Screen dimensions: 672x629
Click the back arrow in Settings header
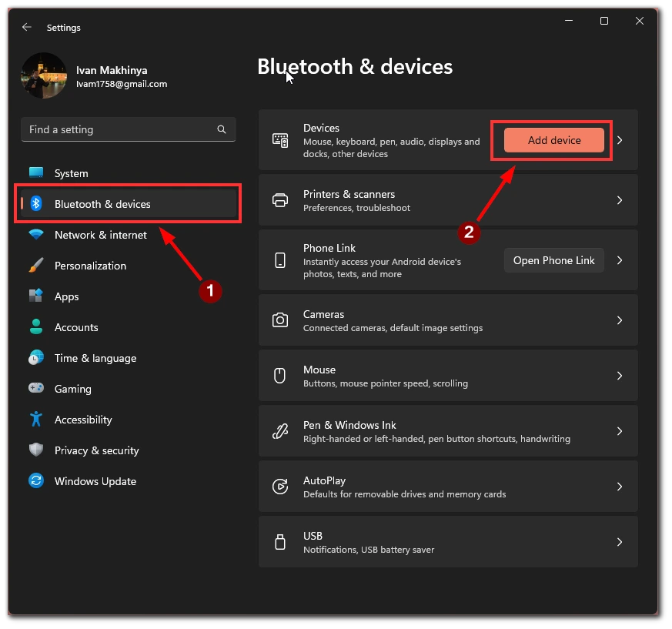click(x=27, y=28)
